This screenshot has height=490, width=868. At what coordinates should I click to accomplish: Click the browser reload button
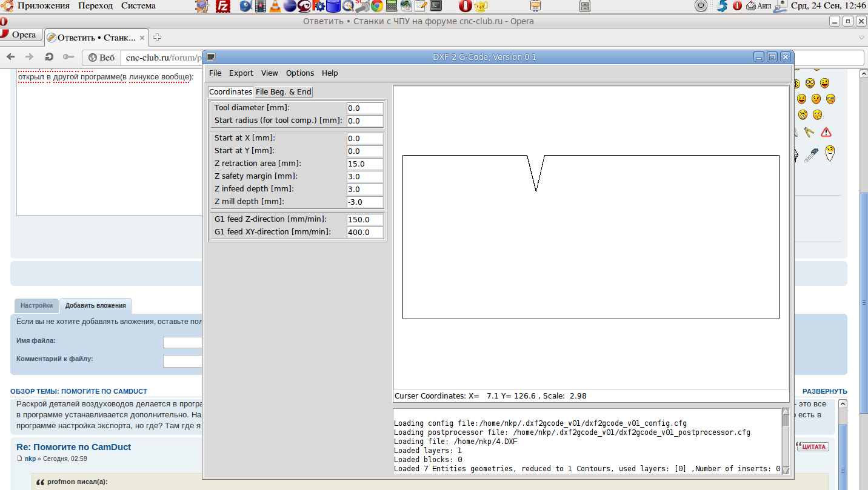pos(49,57)
